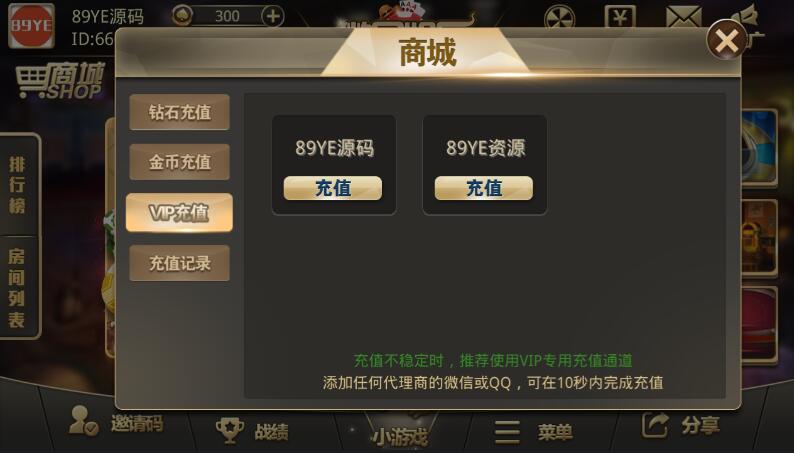Click 充值 button under 89YE源码
The height and width of the screenshot is (453, 794).
(x=333, y=188)
